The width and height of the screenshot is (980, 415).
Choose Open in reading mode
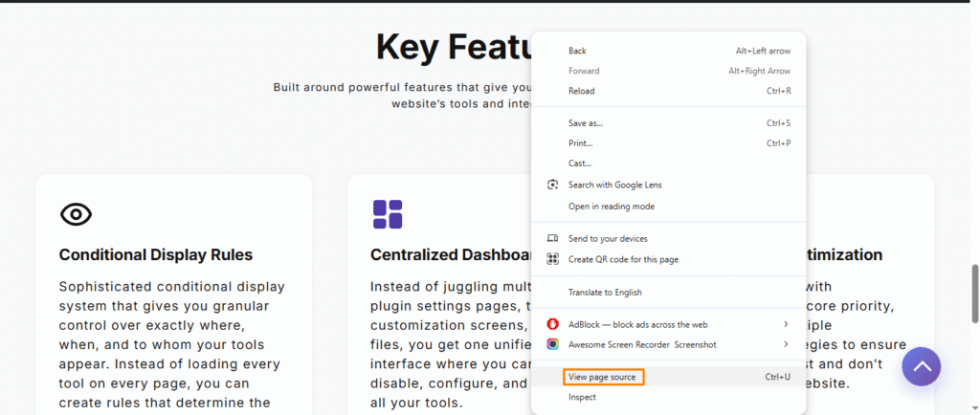click(x=669, y=206)
